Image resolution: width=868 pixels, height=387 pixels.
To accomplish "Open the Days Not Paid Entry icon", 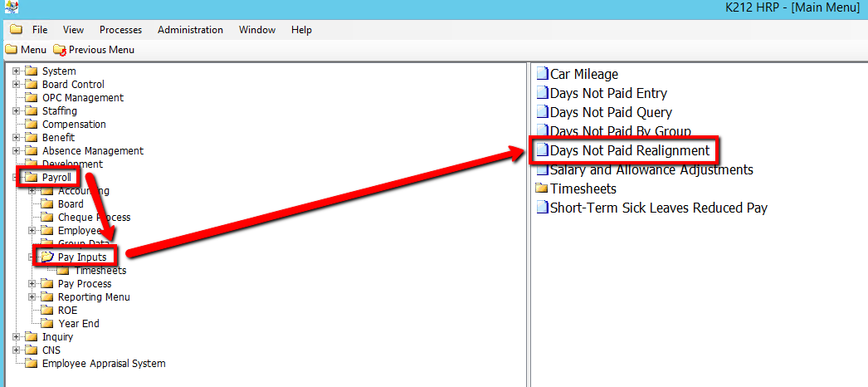I will click(543, 94).
